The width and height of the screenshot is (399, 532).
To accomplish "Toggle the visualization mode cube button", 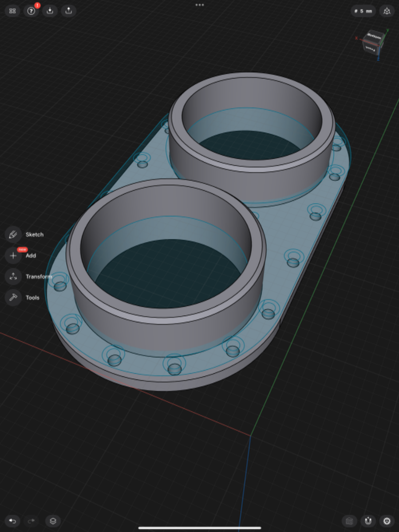I will tap(349, 521).
